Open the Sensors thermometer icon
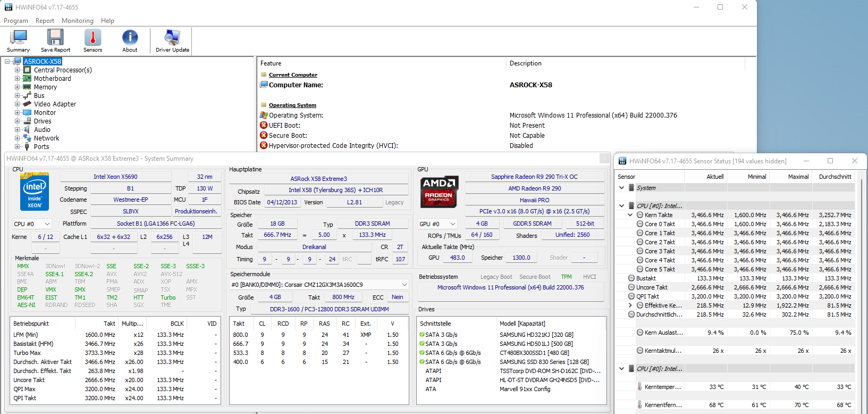The height and width of the screenshot is (414, 868). (92, 40)
